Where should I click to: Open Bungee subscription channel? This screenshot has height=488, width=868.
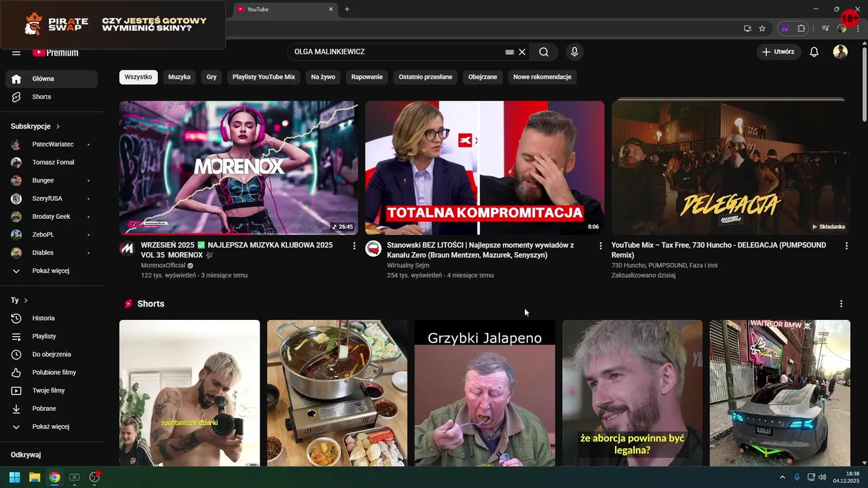(52, 181)
